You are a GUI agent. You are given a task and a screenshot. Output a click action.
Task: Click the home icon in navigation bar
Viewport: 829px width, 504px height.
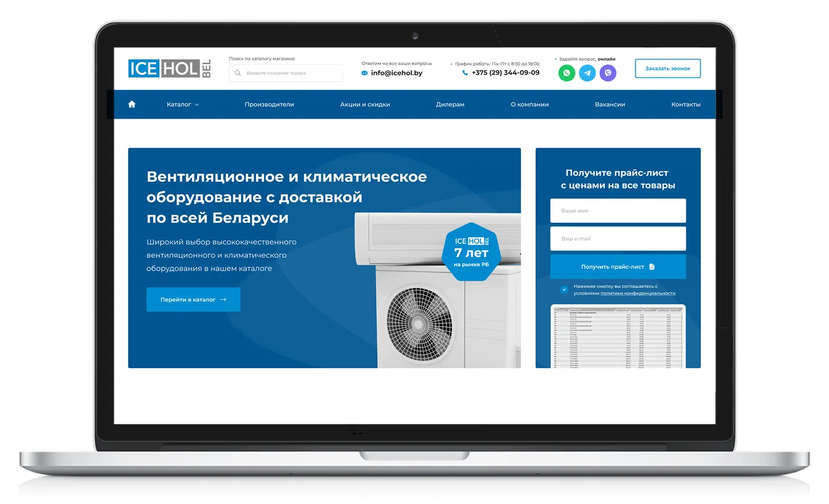click(132, 104)
